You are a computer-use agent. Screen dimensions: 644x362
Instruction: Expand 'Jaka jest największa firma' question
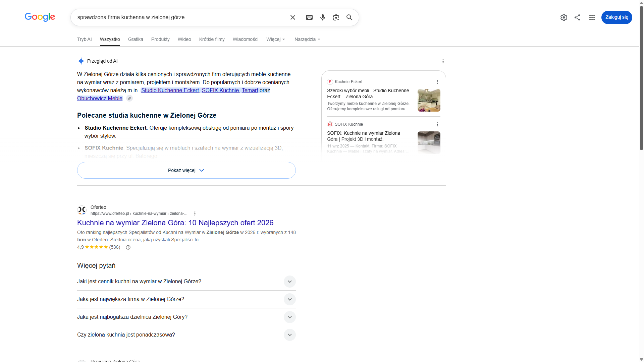click(x=186, y=299)
